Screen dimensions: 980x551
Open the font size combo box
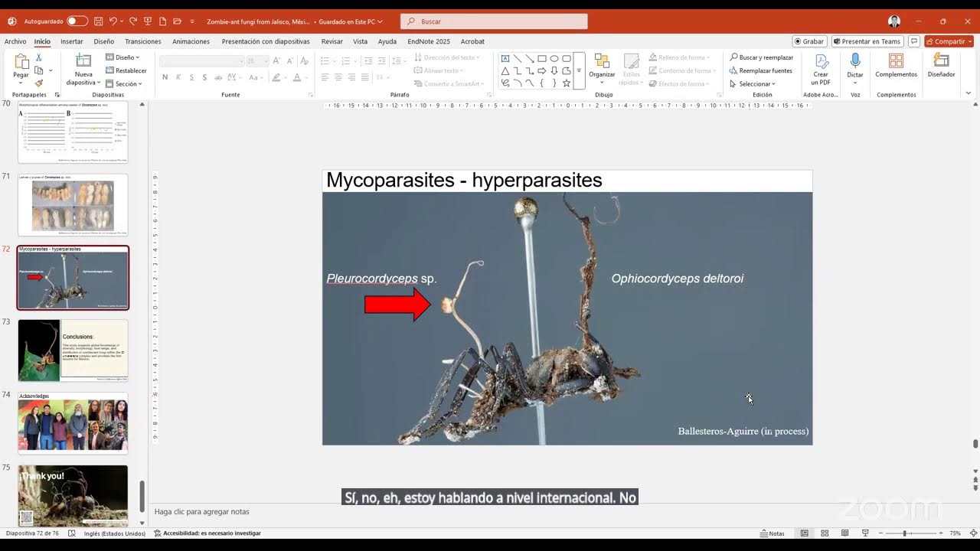click(256, 60)
